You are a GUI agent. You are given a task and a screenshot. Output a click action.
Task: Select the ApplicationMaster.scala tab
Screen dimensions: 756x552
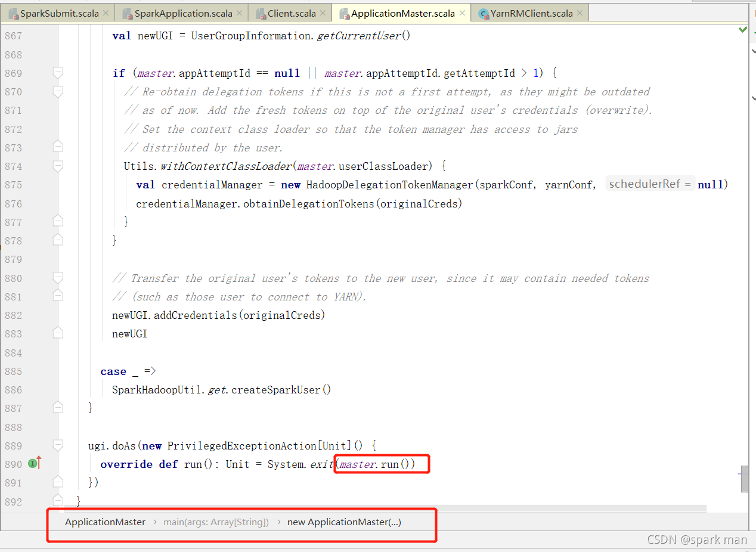402,13
